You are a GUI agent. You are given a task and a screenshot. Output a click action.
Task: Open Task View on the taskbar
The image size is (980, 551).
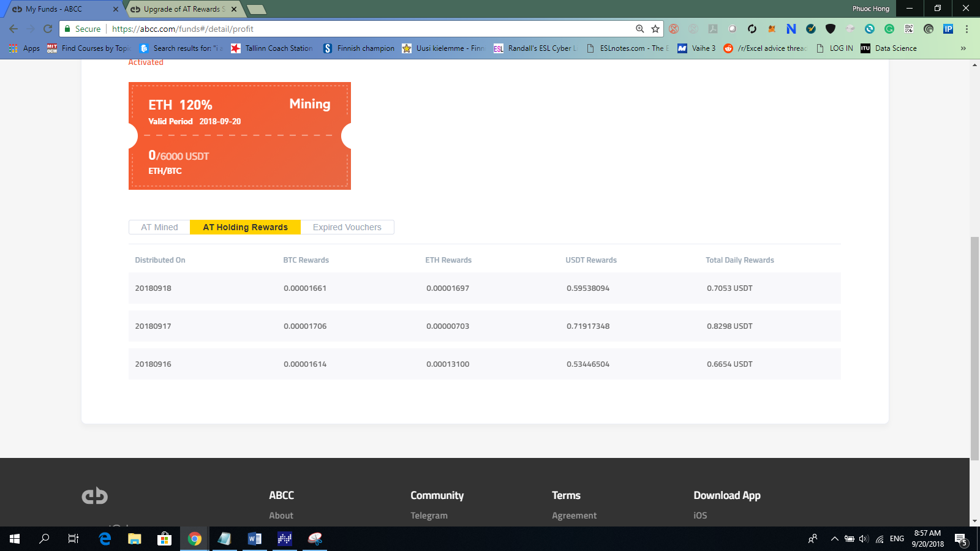pos(73,539)
